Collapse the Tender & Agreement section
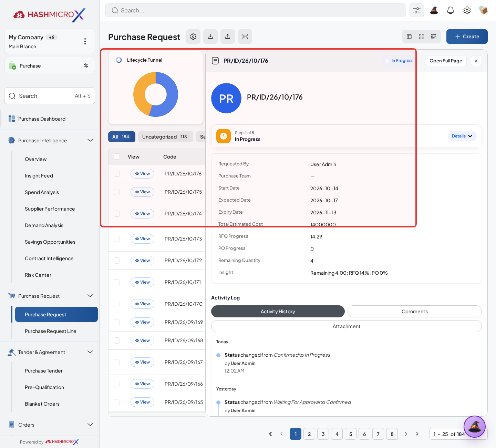Viewport: 496px width, 448px height. pos(90,352)
